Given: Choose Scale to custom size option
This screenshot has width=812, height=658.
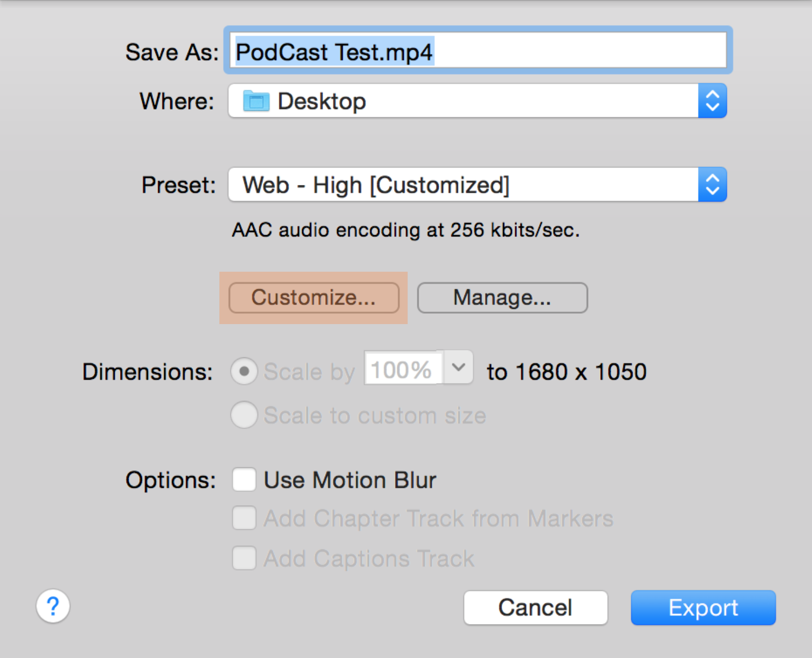Looking at the screenshot, I should click(x=244, y=415).
